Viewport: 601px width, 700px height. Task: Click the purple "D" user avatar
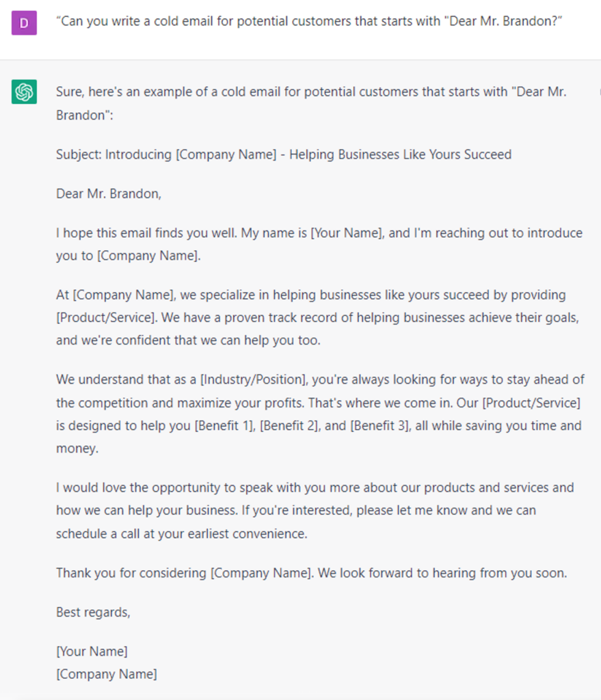24,23
